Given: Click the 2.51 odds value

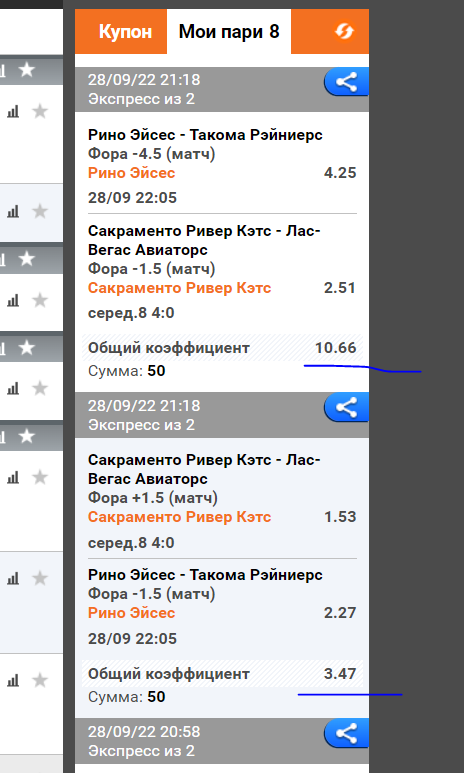Looking at the screenshot, I should pyautogui.click(x=340, y=288).
